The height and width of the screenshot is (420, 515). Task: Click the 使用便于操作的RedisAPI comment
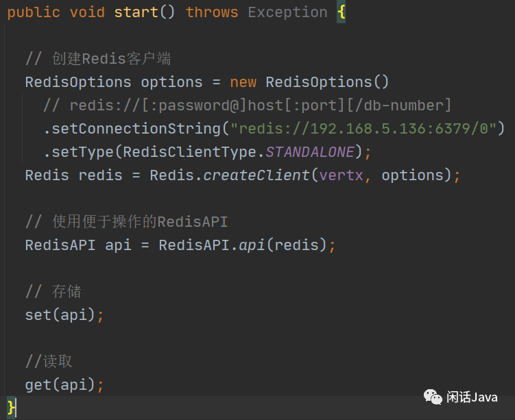point(125,222)
